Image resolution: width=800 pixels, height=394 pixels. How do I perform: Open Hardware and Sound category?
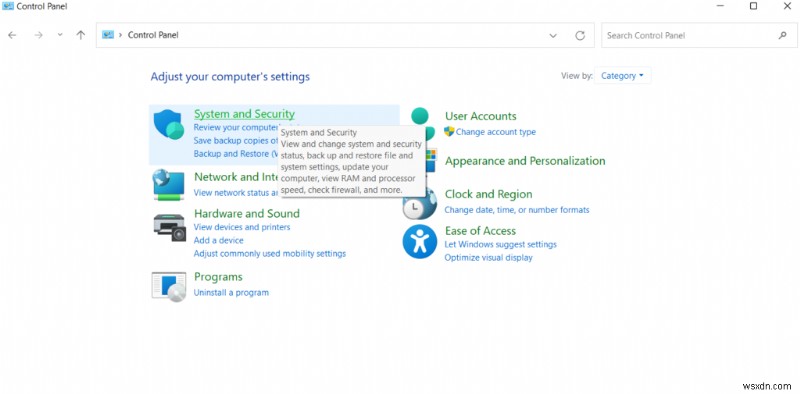point(246,213)
